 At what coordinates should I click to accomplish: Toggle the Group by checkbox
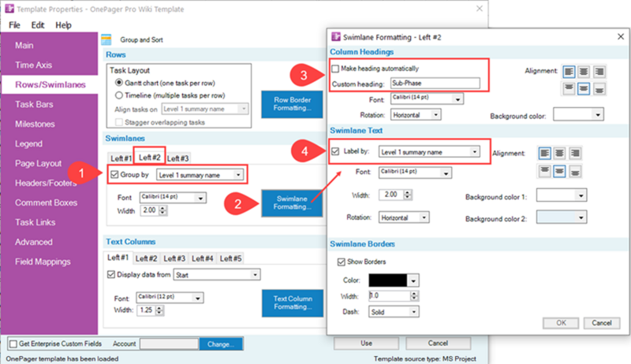tap(114, 174)
